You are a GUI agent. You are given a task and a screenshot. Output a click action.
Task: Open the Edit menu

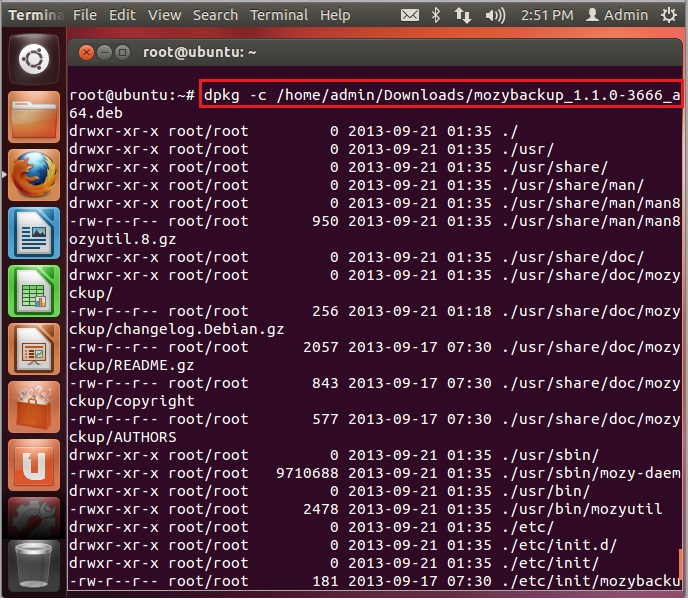122,15
